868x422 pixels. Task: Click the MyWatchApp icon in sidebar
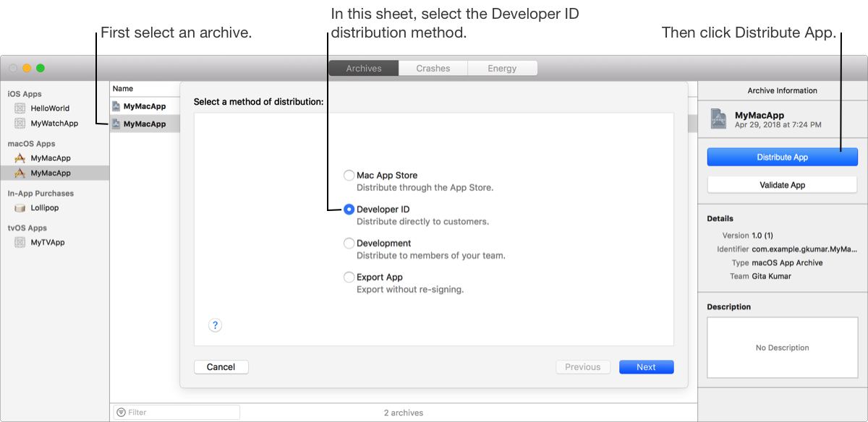click(x=20, y=123)
